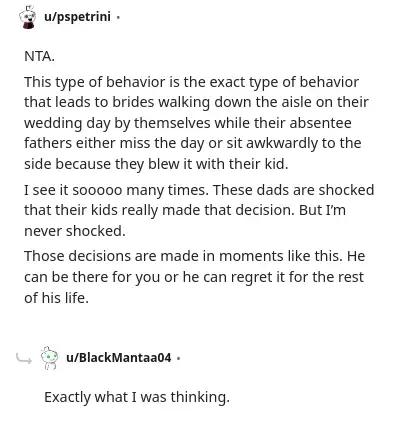The image size is (400, 433).
Task: Click the separator dot after u/BlackMantaa04
Action: 179,359
